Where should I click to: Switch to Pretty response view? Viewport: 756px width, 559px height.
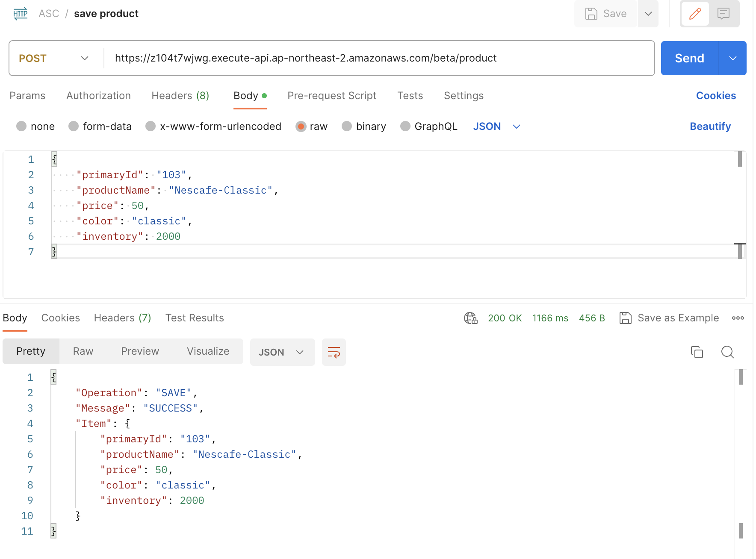pos(31,351)
